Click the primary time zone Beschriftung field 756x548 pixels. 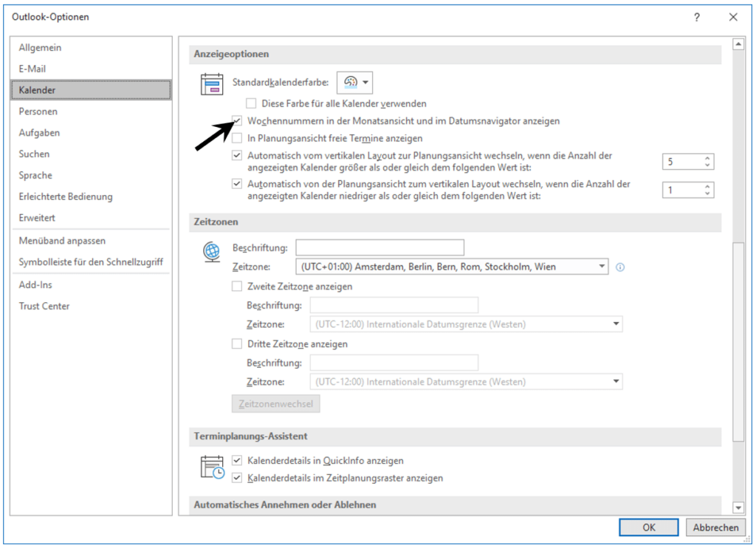380,247
